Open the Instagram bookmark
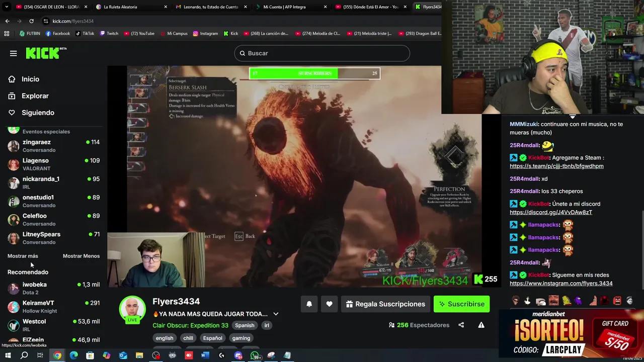 pos(205,34)
